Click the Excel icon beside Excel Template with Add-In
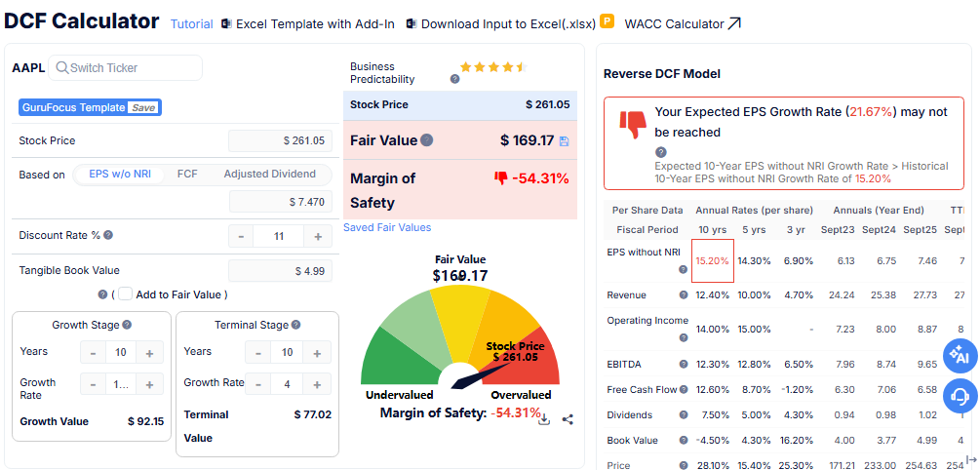This screenshot has height=470, width=980. coord(227,23)
